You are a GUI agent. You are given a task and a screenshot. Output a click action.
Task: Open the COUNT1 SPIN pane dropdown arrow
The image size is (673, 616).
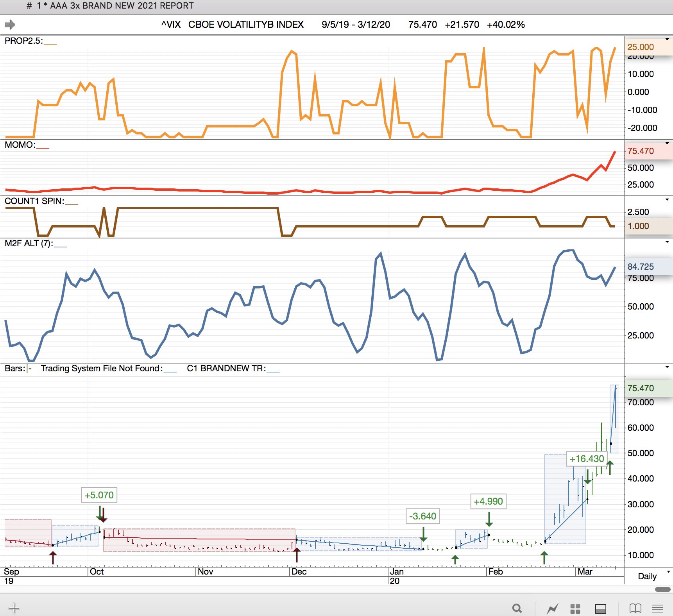667,200
